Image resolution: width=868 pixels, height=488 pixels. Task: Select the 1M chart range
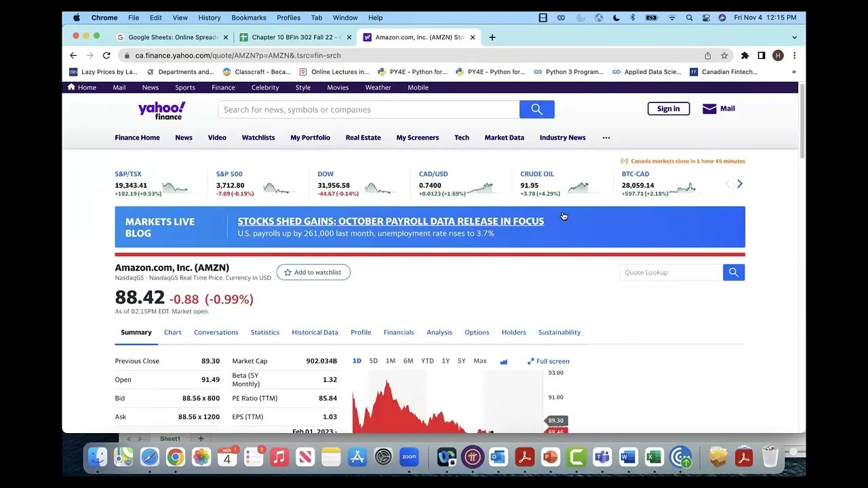pyautogui.click(x=391, y=361)
